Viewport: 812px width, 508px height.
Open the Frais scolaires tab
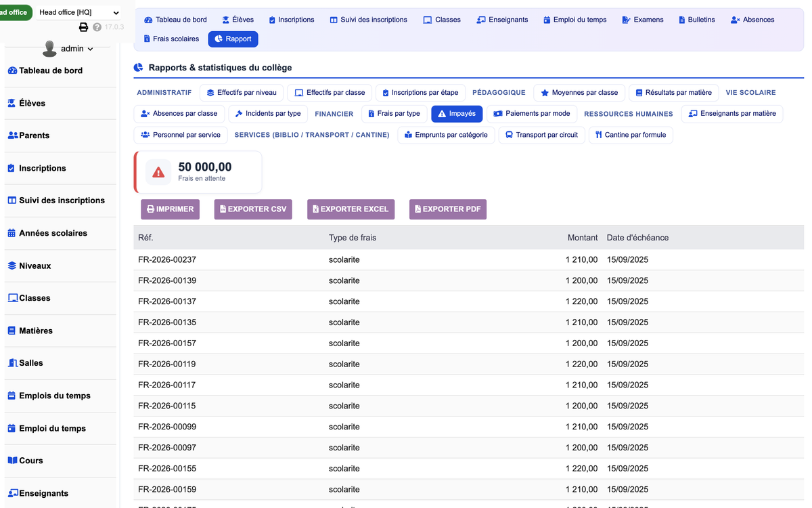tap(171, 39)
